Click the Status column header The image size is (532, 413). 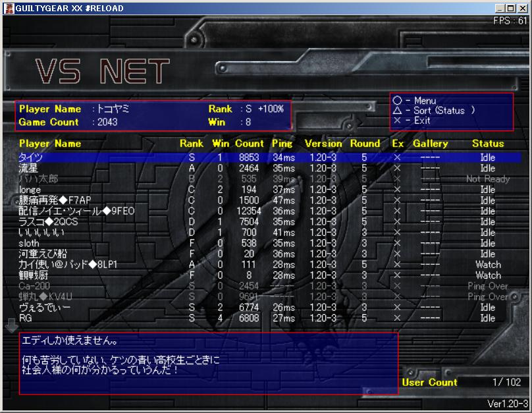click(x=488, y=144)
